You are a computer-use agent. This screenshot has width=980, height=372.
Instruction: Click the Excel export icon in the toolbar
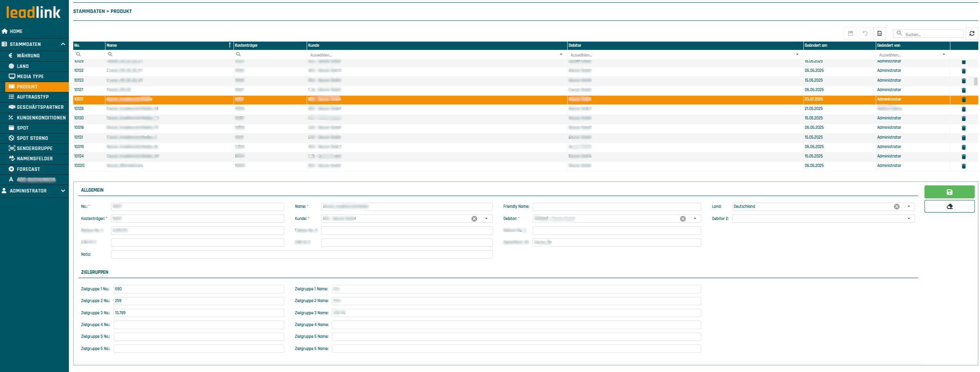(x=880, y=33)
